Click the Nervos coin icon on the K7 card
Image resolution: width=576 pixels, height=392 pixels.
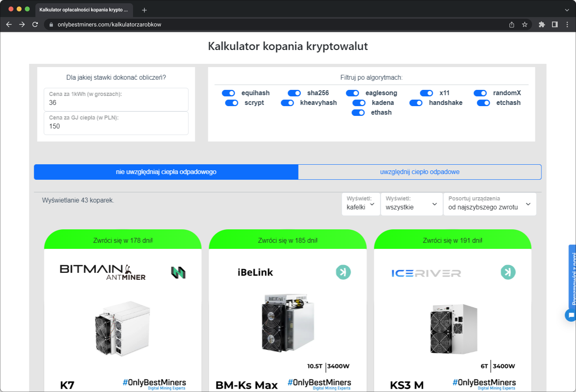[x=179, y=272]
